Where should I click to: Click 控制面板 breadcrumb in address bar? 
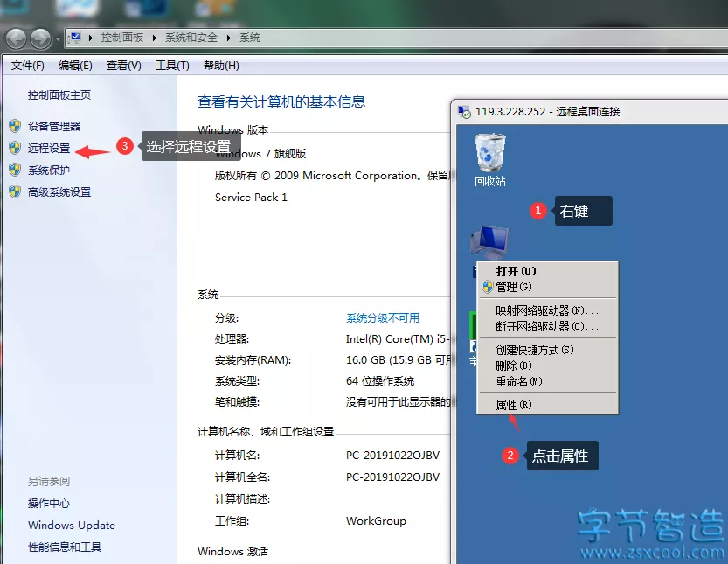pos(122,38)
